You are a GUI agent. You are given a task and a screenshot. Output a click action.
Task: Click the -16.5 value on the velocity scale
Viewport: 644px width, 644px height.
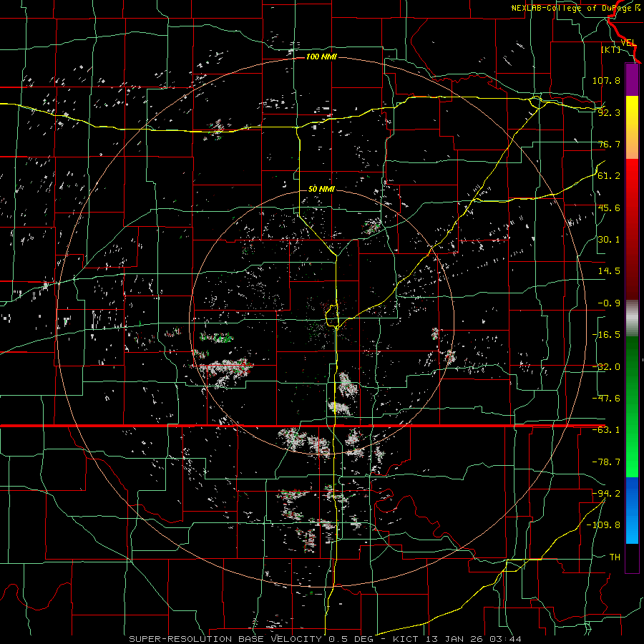click(606, 335)
